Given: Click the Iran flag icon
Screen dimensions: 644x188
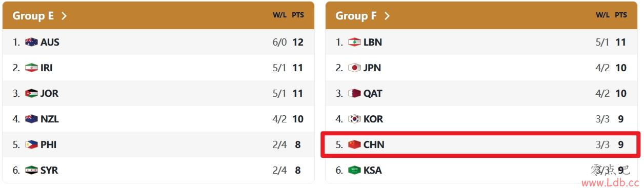Looking at the screenshot, I should (31, 68).
